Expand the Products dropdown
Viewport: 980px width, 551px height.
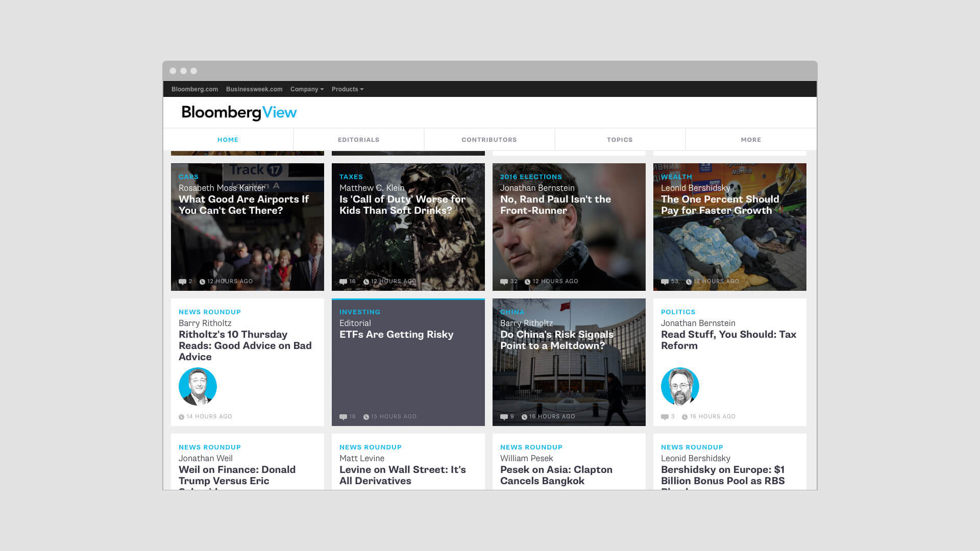tap(348, 89)
